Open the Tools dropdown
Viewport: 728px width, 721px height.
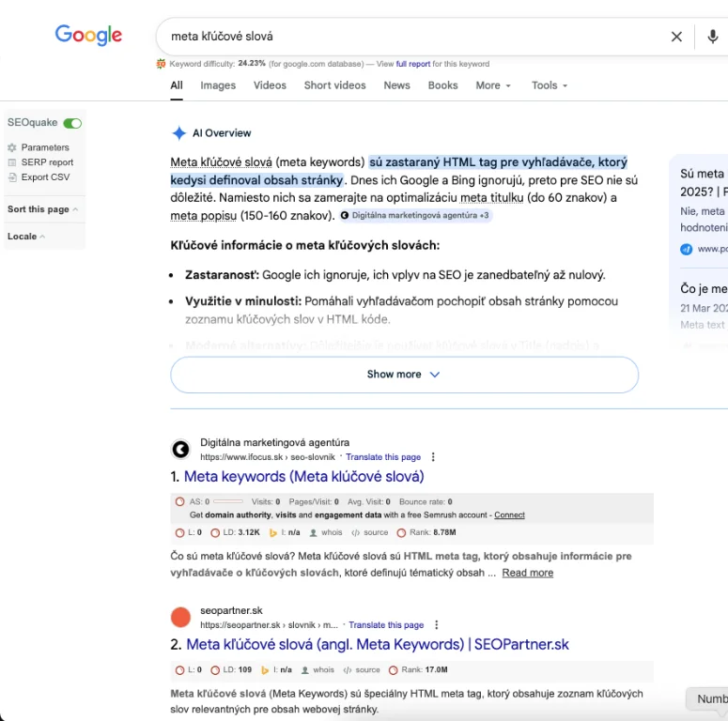(x=550, y=85)
